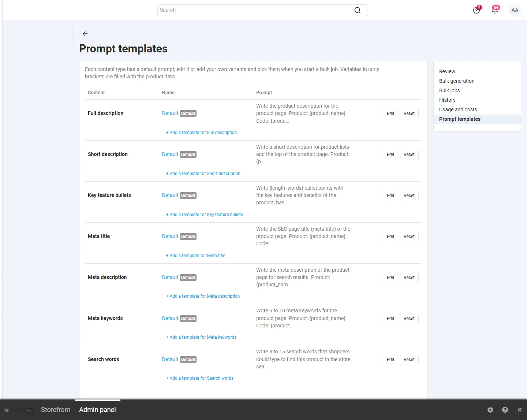Edit the Search words template
Viewport: 527px width, 420px height.
[x=390, y=360]
